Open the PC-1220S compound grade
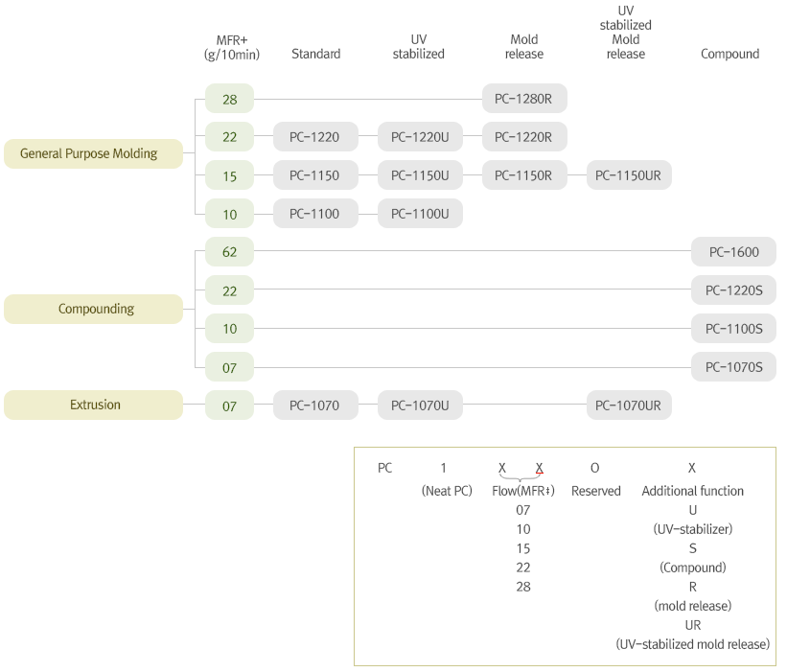This screenshot has height=672, width=787. click(733, 290)
